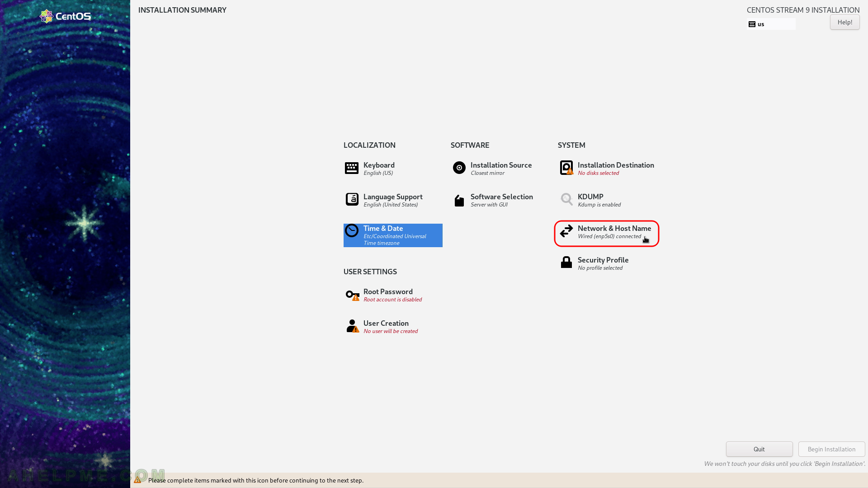Click 'Please complete items marked' notice text

tap(256, 480)
